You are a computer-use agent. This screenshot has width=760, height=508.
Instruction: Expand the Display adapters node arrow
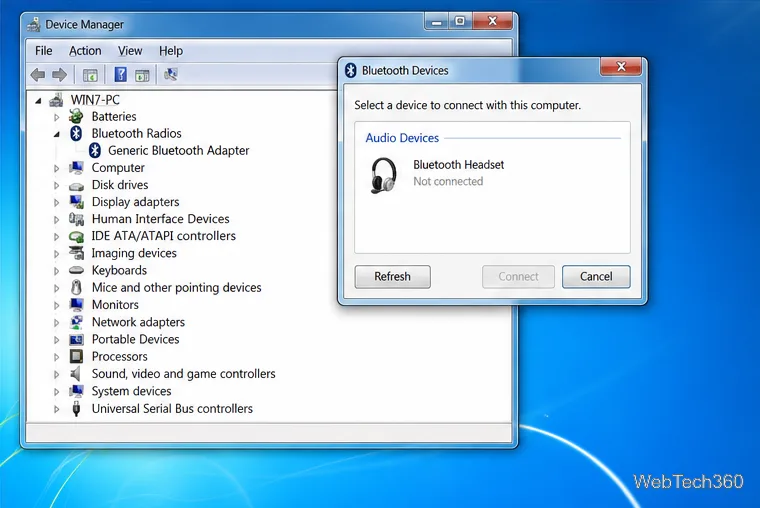[x=56, y=202]
